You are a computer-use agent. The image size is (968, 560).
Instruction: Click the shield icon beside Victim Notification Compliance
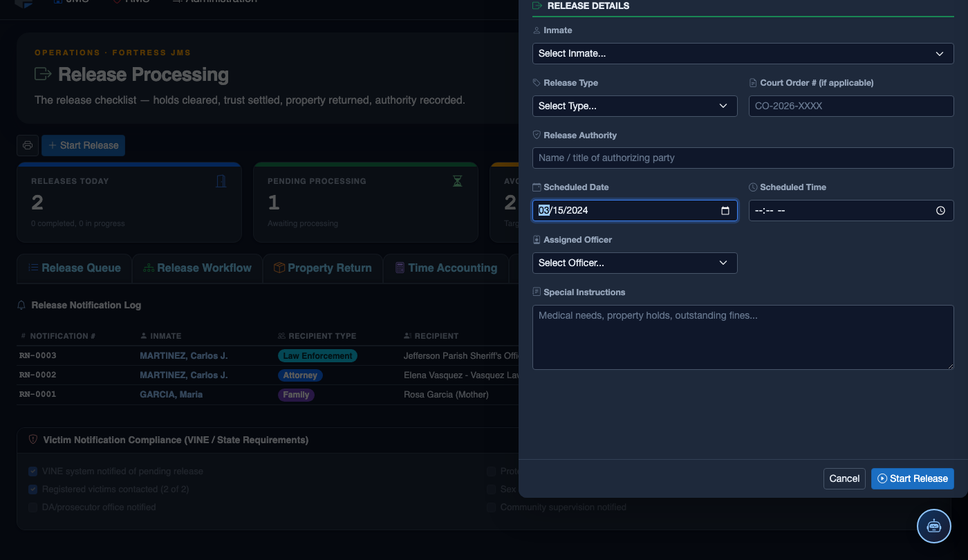click(x=33, y=440)
